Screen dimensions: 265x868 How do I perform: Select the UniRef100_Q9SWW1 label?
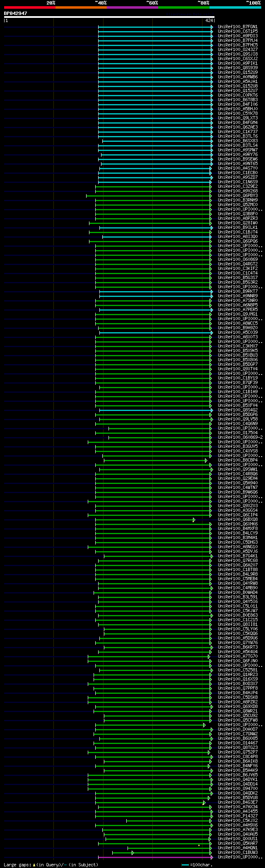click(238, 469)
